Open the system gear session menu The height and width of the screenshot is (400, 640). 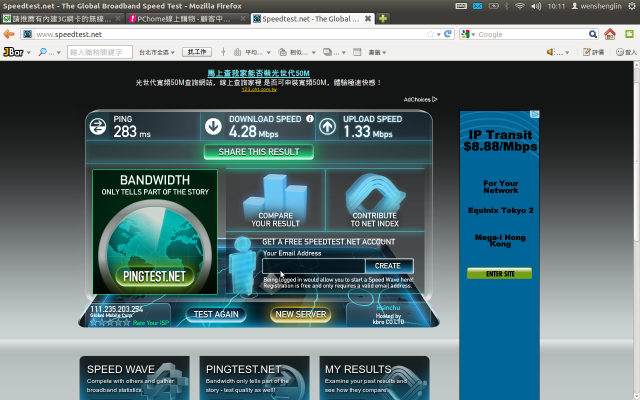tap(631, 6)
